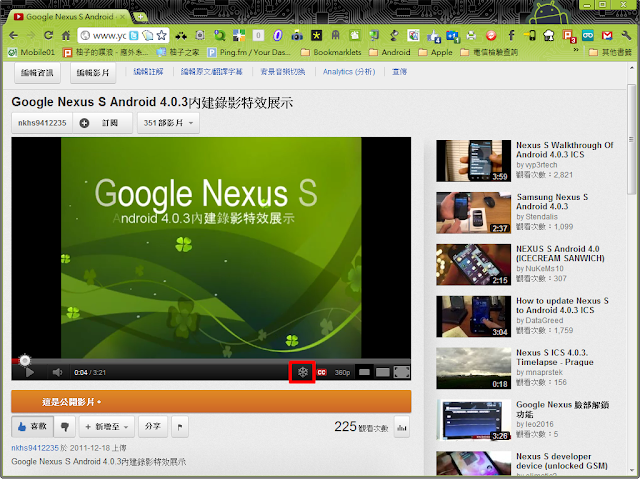This screenshot has height=480, width=640.
Task: Like the video with thumbs up
Action: [x=32, y=427]
